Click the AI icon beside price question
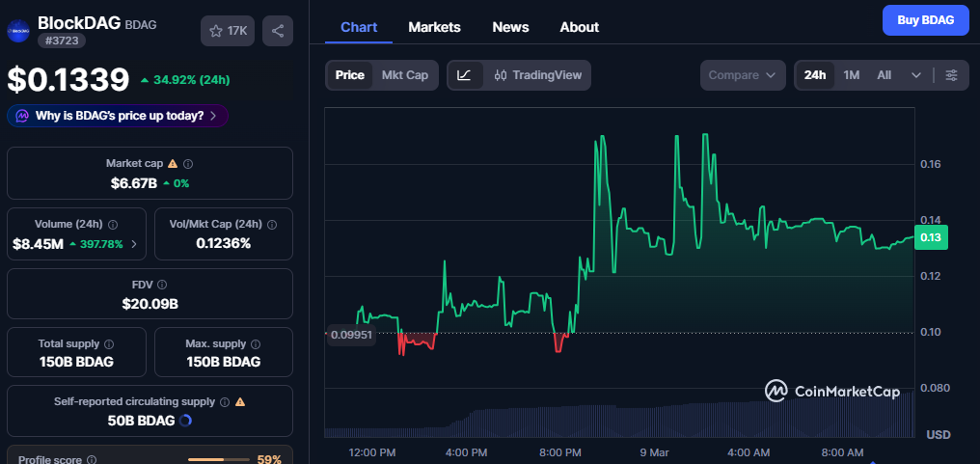 [x=22, y=116]
